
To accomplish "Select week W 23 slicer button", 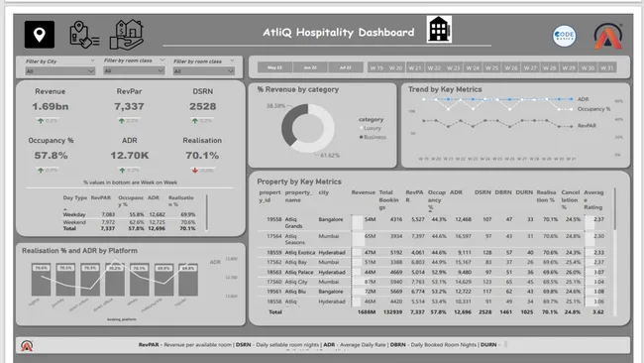I will pos(454,67).
